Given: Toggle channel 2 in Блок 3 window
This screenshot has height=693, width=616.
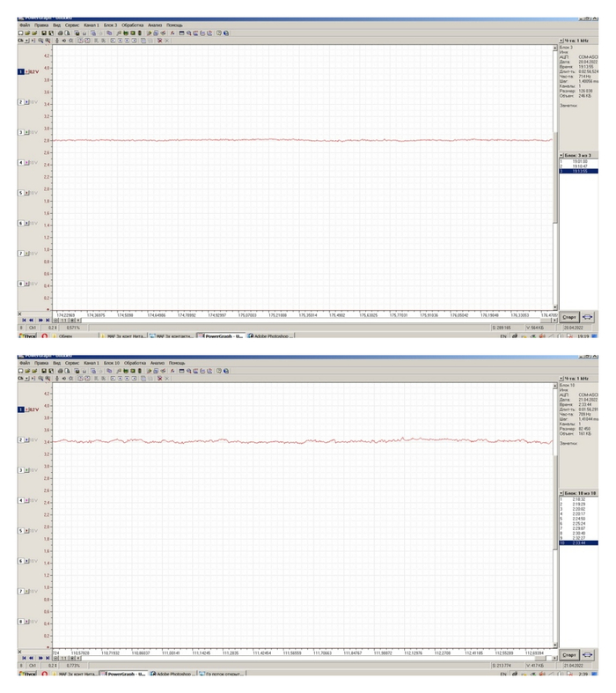Looking at the screenshot, I should [21, 102].
